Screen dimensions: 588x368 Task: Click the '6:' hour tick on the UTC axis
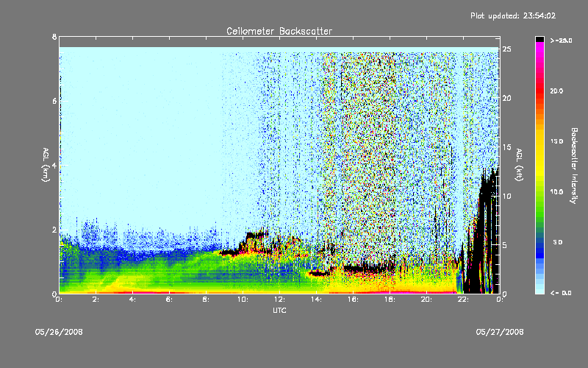[170, 300]
